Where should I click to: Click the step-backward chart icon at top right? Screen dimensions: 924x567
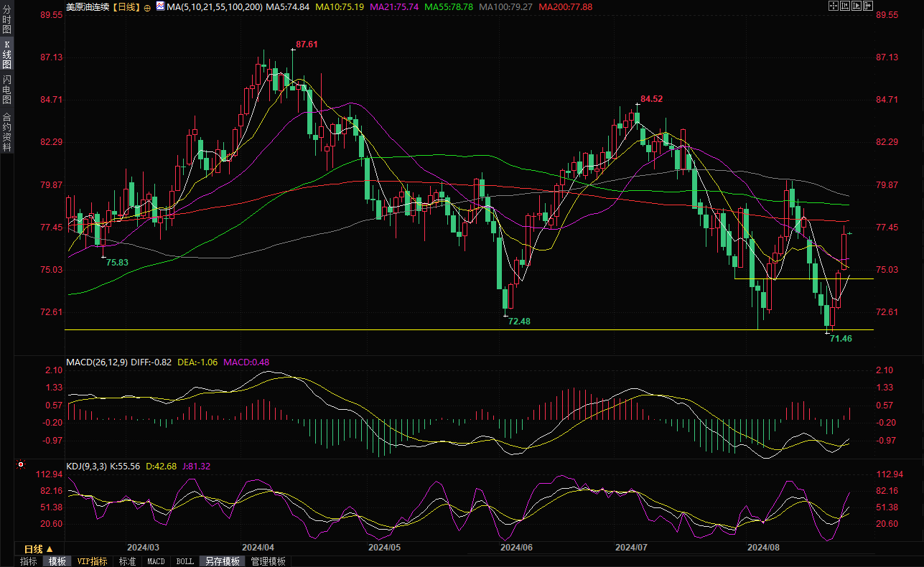[844, 6]
